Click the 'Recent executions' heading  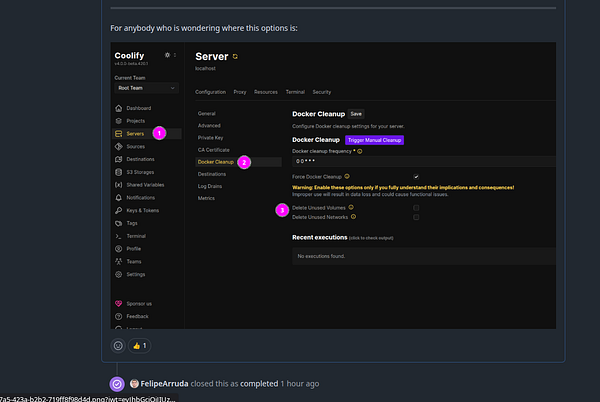click(x=320, y=238)
